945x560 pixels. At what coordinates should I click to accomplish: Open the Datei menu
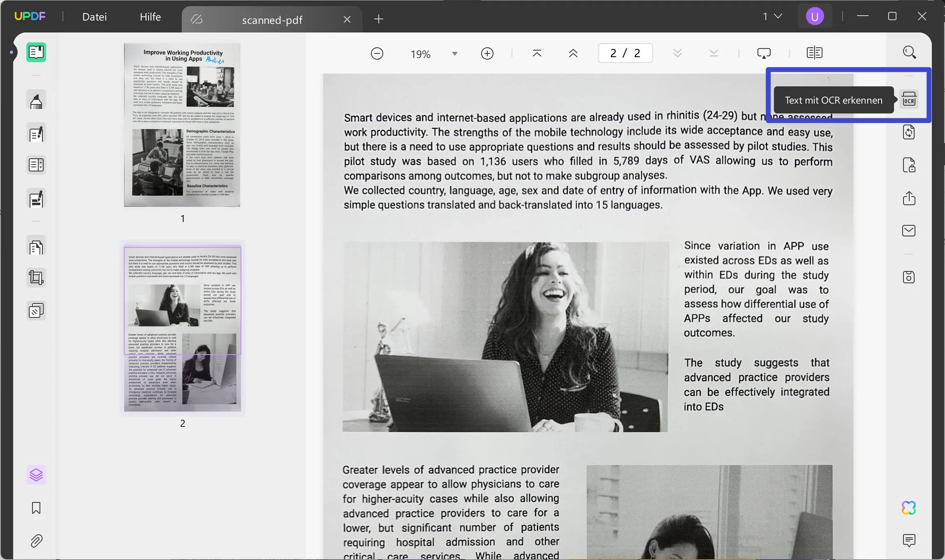[94, 17]
